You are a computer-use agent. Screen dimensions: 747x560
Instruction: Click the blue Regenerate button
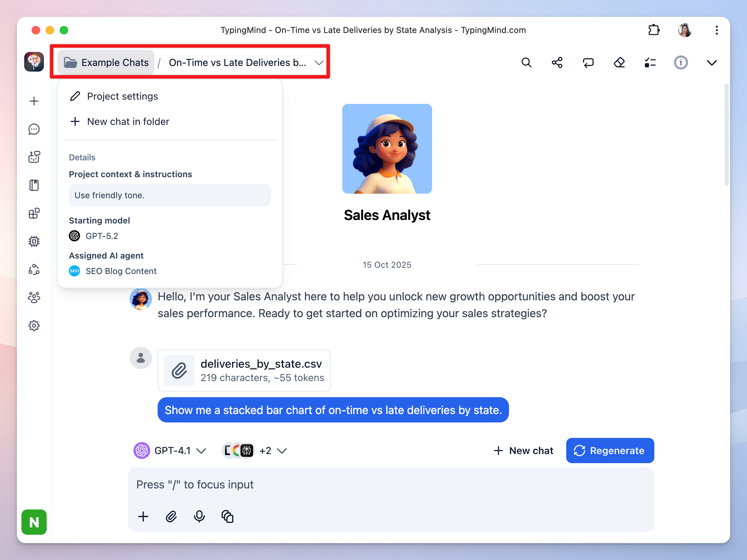(x=610, y=451)
